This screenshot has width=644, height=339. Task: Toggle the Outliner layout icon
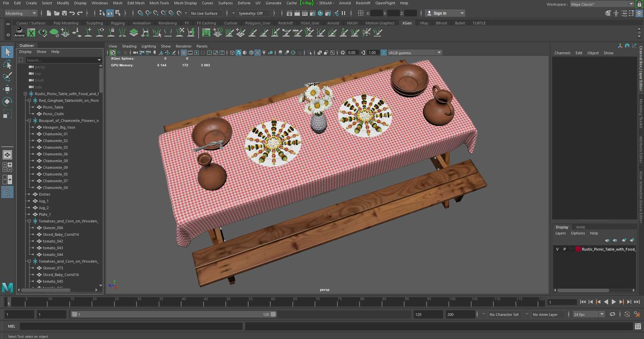click(7, 192)
